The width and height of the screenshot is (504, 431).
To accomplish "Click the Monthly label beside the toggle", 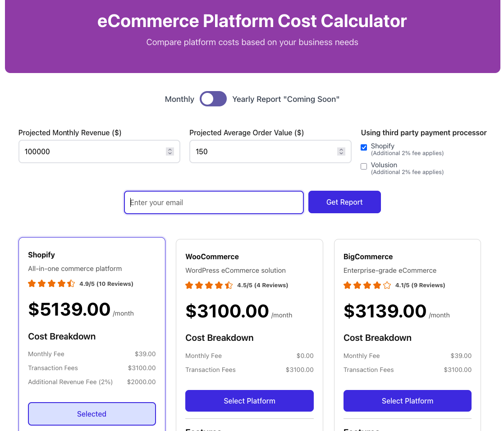I will (179, 99).
